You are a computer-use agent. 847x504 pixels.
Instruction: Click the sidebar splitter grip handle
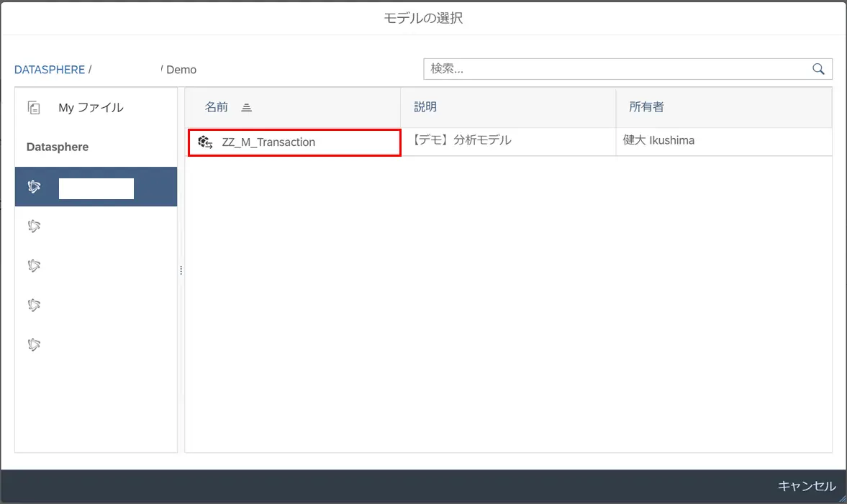(x=181, y=270)
